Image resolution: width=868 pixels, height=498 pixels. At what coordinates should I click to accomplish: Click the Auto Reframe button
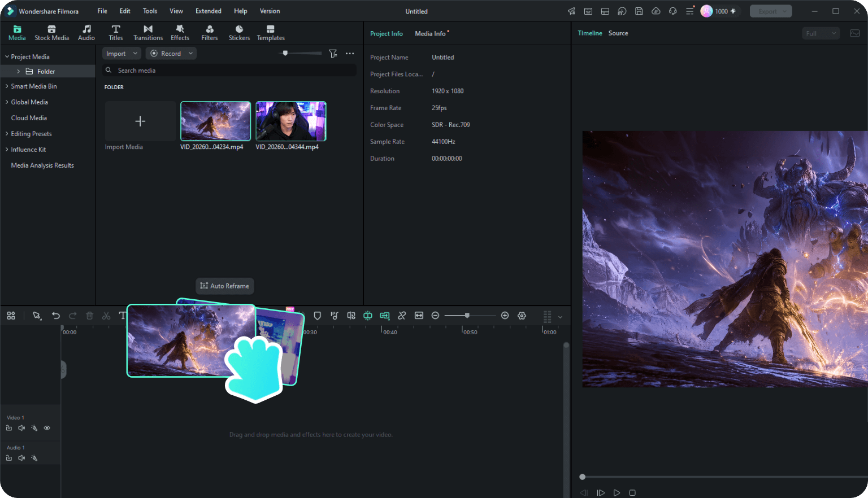click(225, 286)
